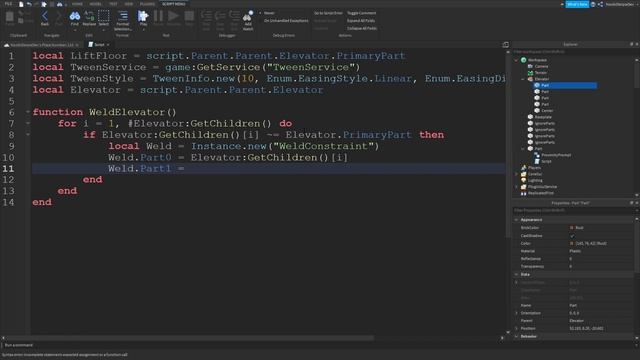640x360 pixels.
Task: Switch to the TEST ribbon tab
Action: tap(113, 4)
